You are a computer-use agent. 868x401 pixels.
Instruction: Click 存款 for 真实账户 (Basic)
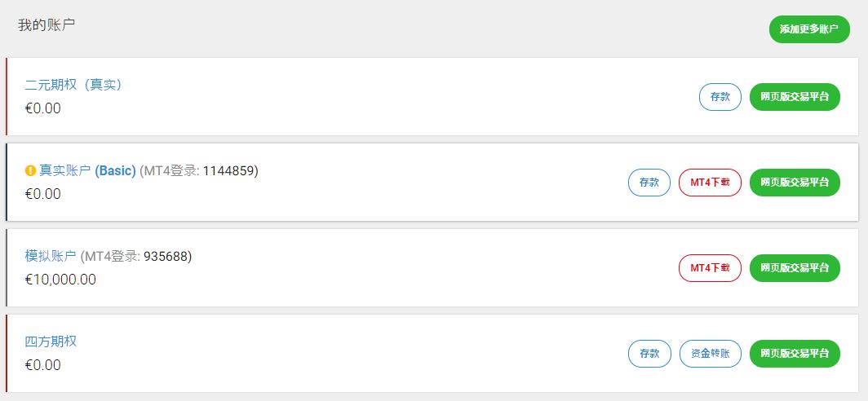(649, 183)
